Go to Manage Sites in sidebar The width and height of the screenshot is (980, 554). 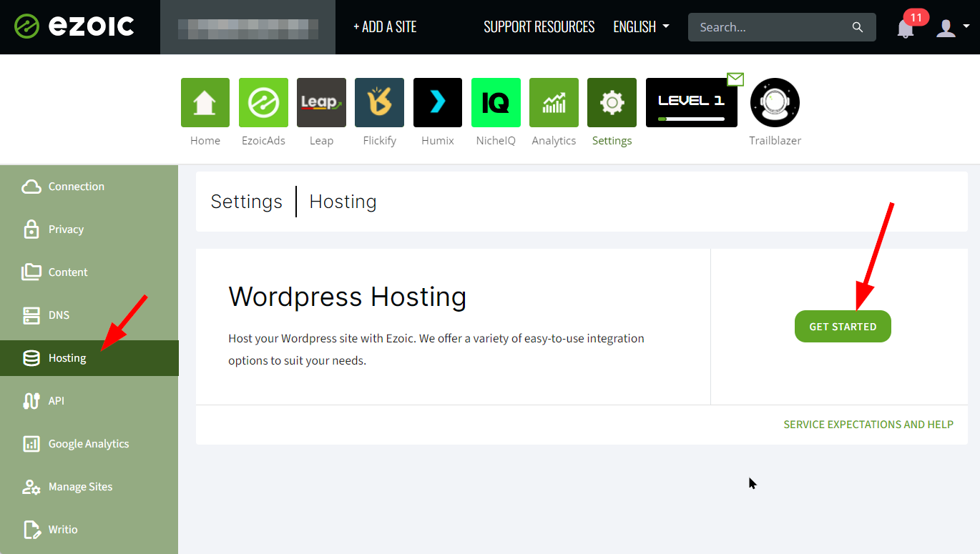tap(89, 487)
